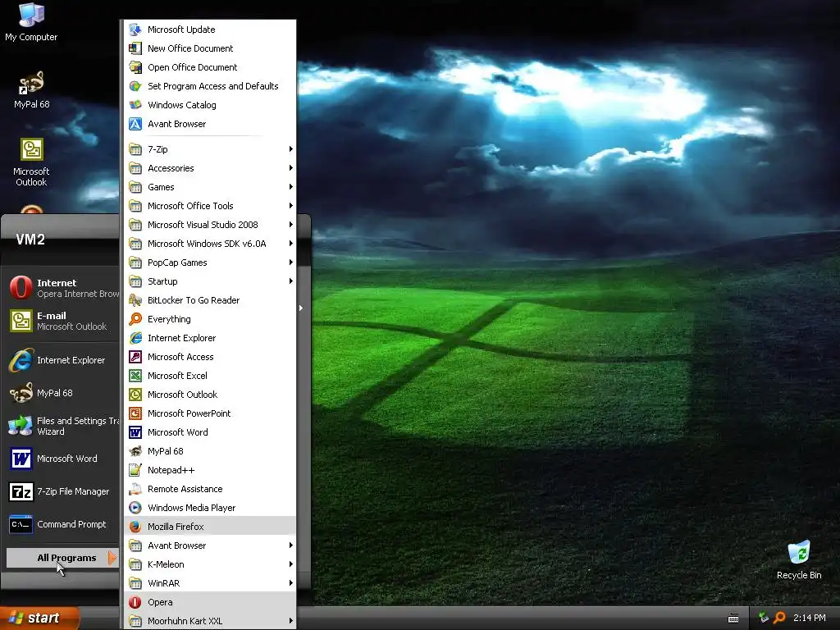The height and width of the screenshot is (630, 840).
Task: Expand the WinRAR folder submenu
Action: (210, 583)
